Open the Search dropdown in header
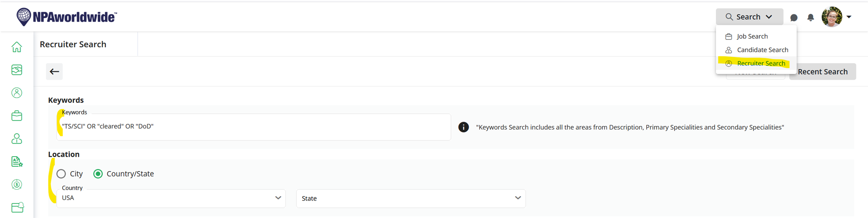868x218 pixels. coord(749,17)
